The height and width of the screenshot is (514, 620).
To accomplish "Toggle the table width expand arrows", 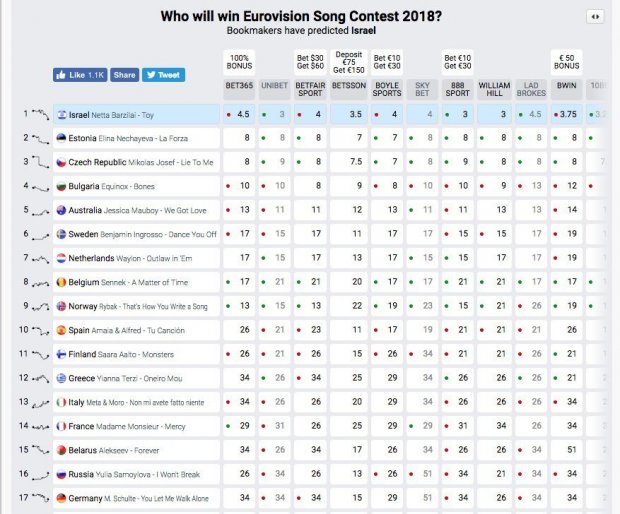I will 596,16.
